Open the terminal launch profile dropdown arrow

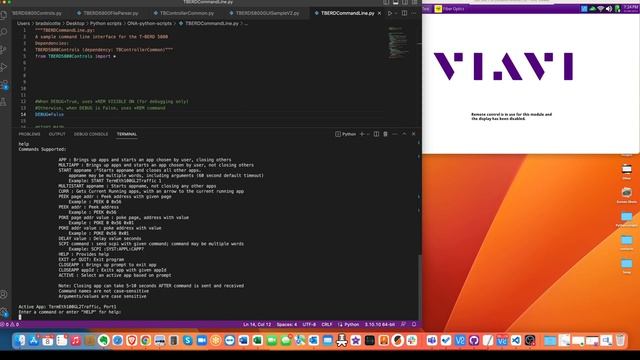[368, 134]
